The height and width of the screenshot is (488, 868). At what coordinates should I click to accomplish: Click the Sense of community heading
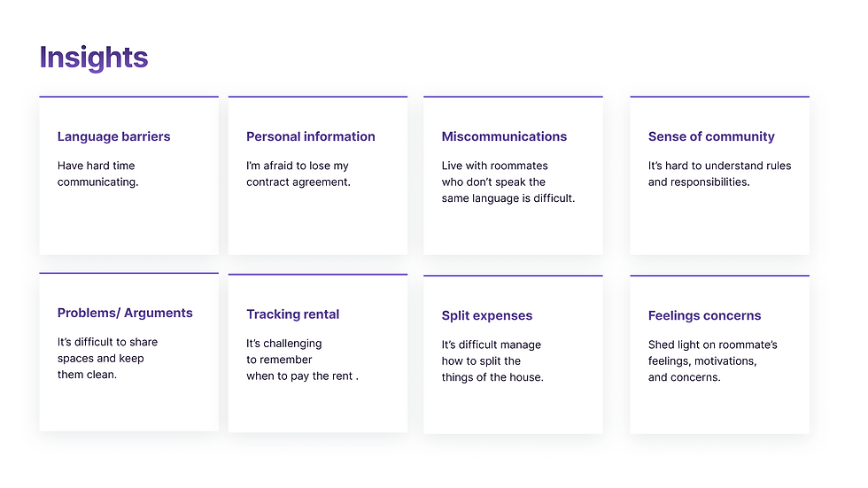[x=711, y=136]
